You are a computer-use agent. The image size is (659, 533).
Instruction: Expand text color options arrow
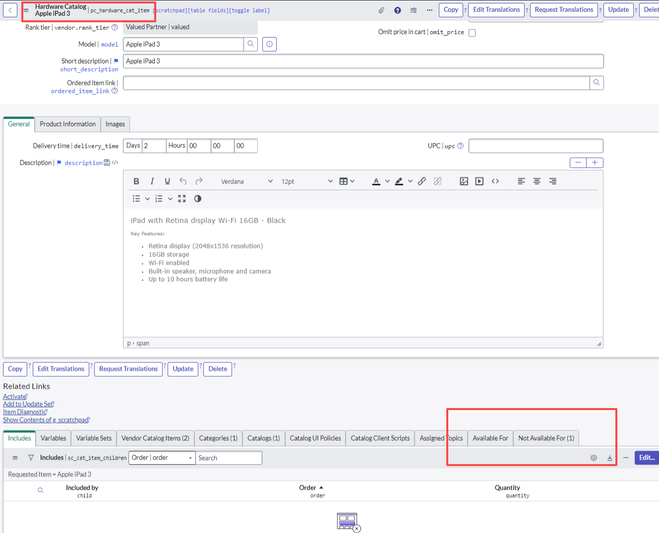pyautogui.click(x=387, y=181)
